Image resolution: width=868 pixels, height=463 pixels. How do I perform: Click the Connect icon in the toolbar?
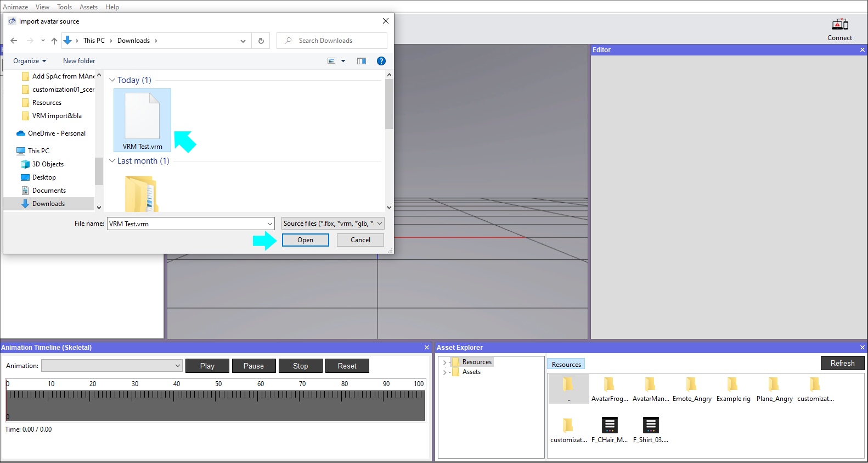coord(839,25)
